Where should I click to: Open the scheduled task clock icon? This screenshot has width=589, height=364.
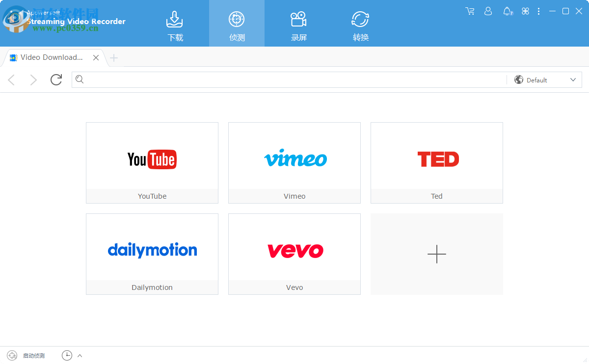[67, 355]
